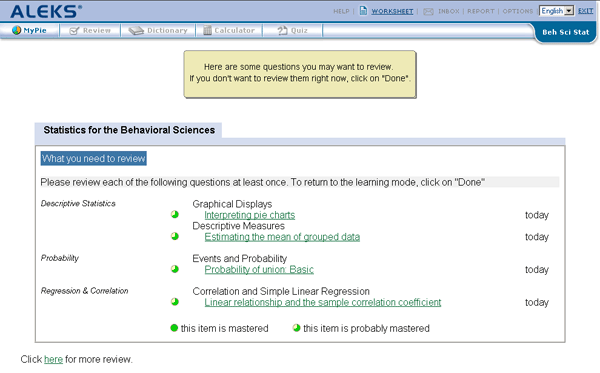Click the Calculator icon
The image size is (600, 373).
(207, 30)
